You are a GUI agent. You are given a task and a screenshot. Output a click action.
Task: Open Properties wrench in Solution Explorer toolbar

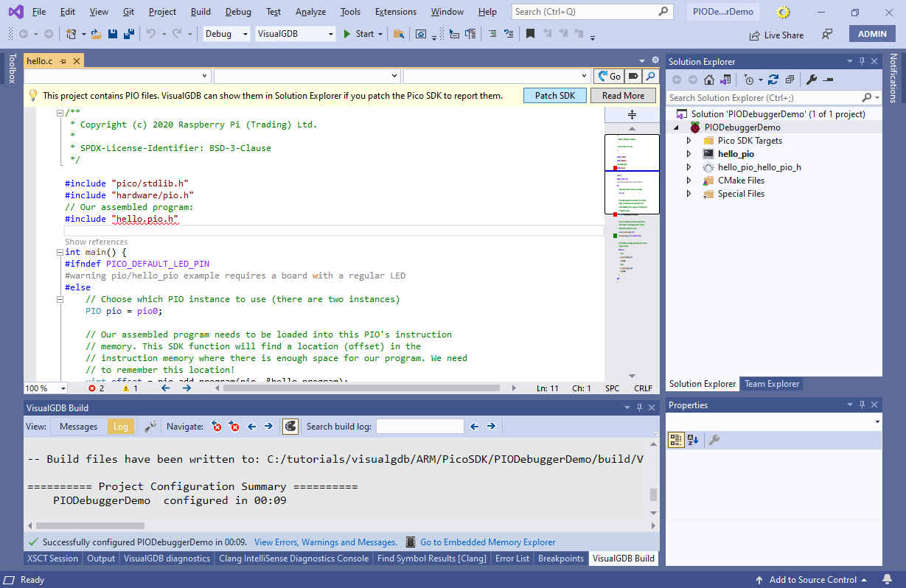click(812, 80)
